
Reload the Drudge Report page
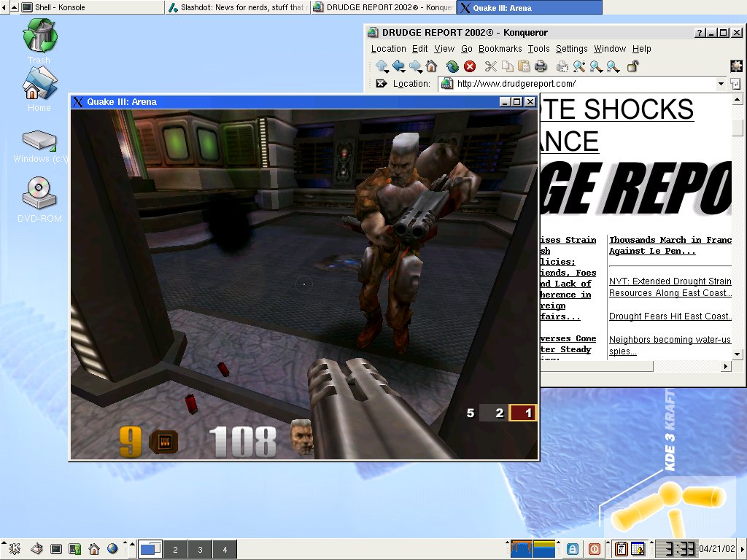pos(452,66)
